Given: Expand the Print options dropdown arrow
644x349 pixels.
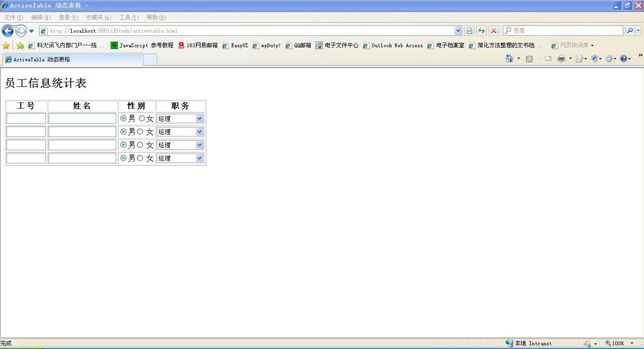Looking at the screenshot, I should point(570,59).
